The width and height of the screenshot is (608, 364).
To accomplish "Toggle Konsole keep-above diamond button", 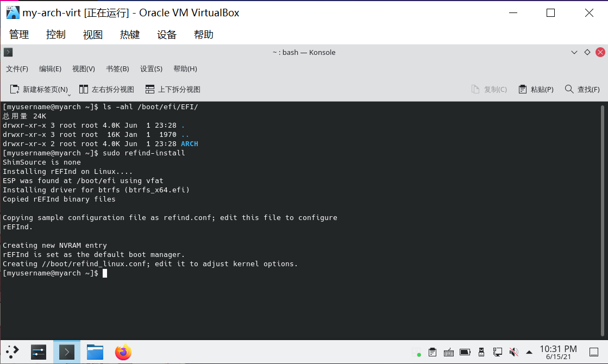I will [x=587, y=53].
